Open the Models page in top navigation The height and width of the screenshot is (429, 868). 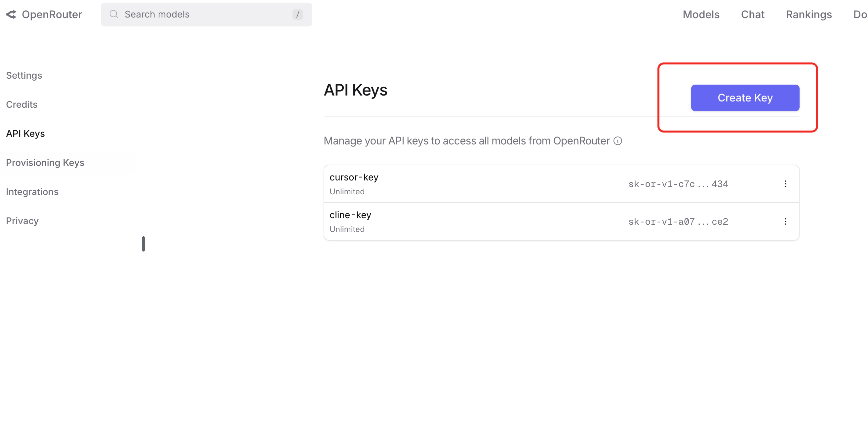click(701, 15)
